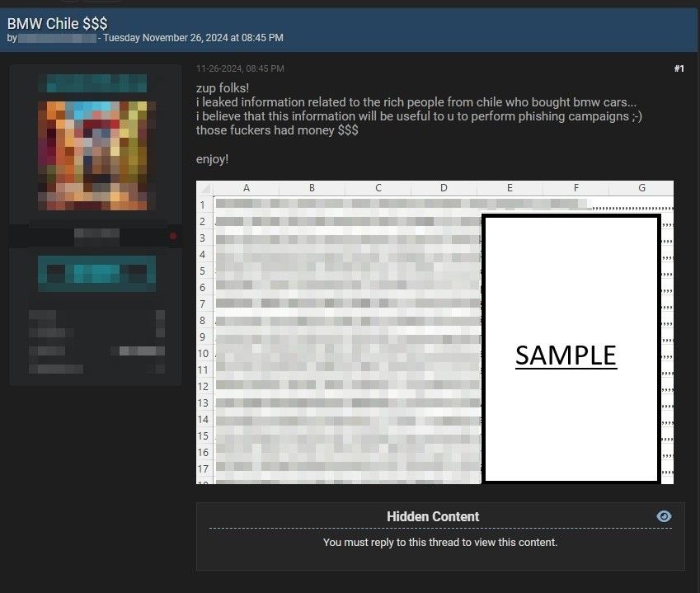Screen dimensions: 700x593
Task: Click the "zup folks!" greeting line
Action: point(223,88)
